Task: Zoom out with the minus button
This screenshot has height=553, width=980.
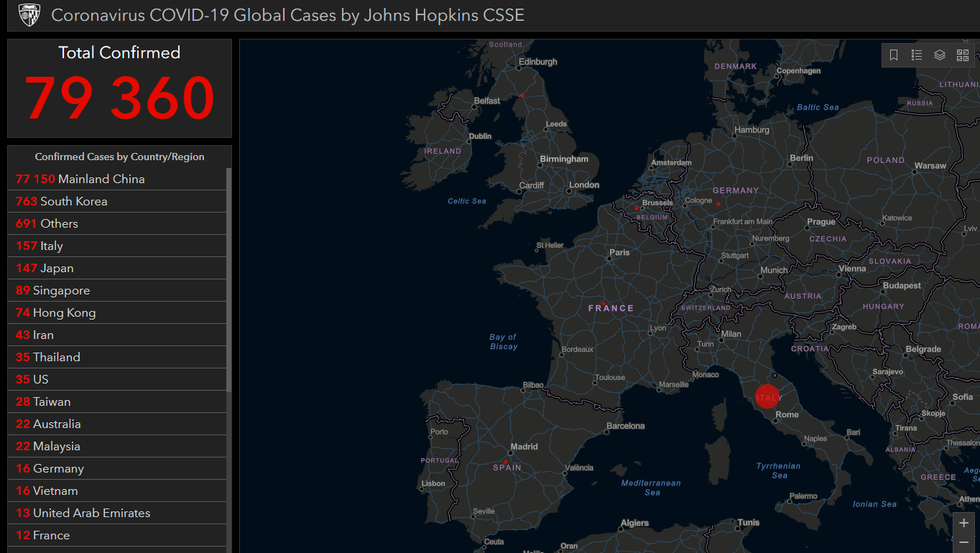Action: coord(963,543)
